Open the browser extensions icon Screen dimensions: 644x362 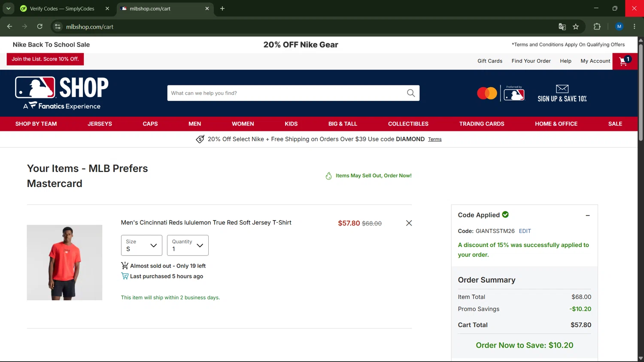point(597,27)
